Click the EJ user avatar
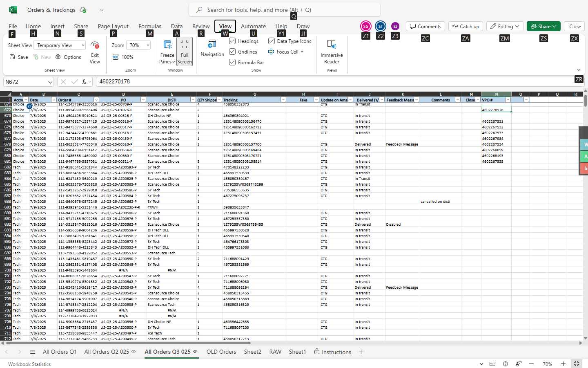Viewport: 588px width, 368px height. [395, 26]
